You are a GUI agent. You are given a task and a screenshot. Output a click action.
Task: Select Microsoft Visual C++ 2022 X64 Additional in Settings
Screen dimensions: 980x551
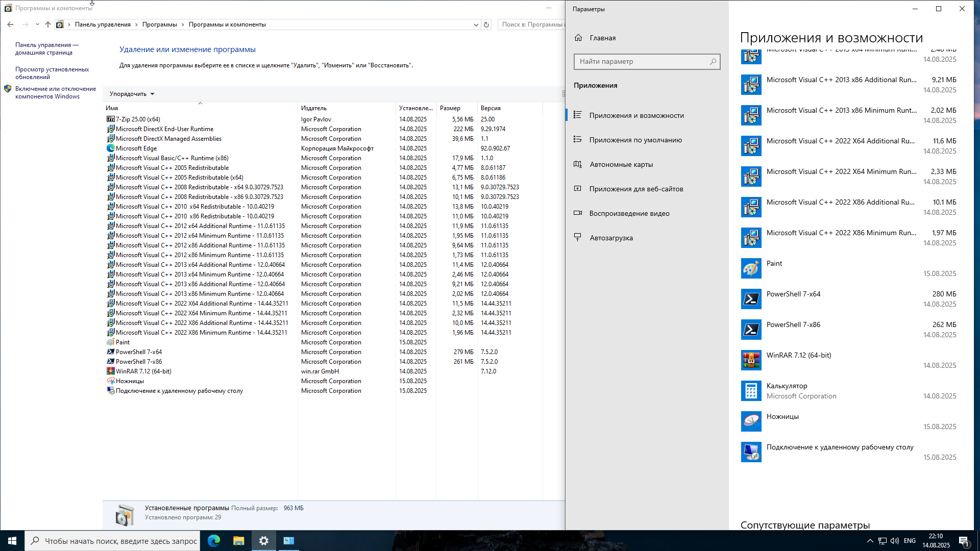848,146
